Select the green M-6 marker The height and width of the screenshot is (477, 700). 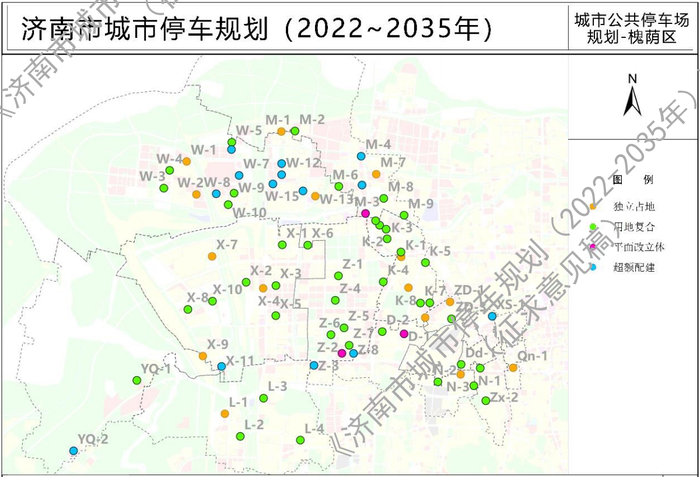[x=339, y=186]
